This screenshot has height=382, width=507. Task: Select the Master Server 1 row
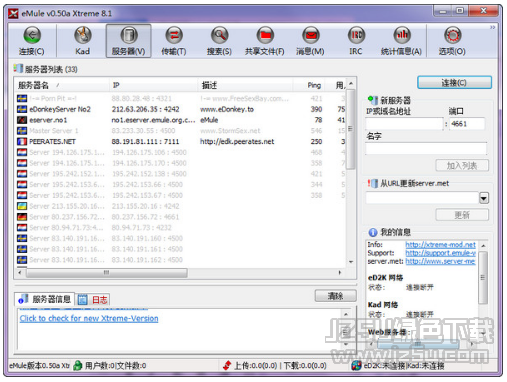click(181, 131)
